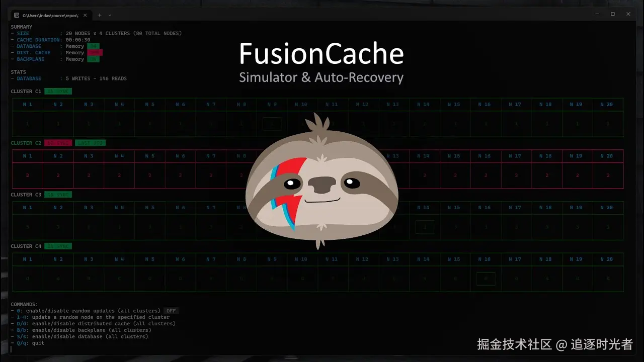Image resolution: width=644 pixels, height=362 pixels.
Task: Click highlighted N 9 value cell in Cluster C1
Action: coord(272,124)
